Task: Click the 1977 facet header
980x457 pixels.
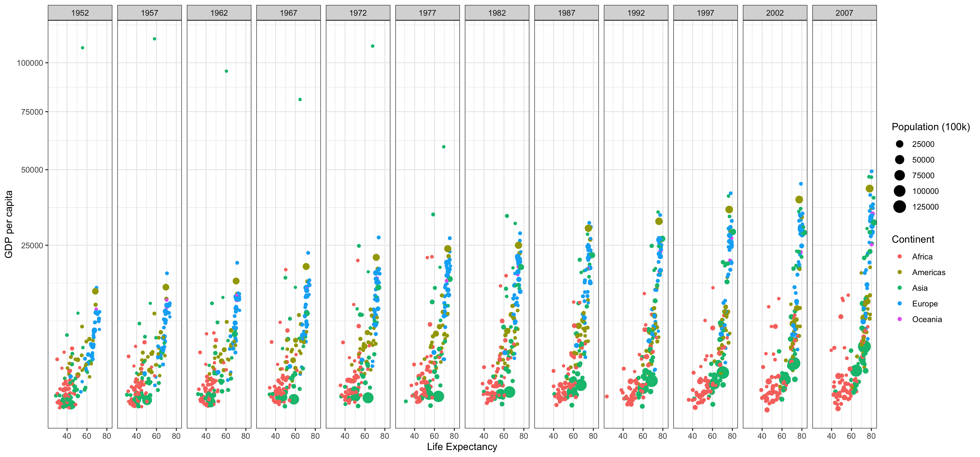Action: tap(428, 13)
